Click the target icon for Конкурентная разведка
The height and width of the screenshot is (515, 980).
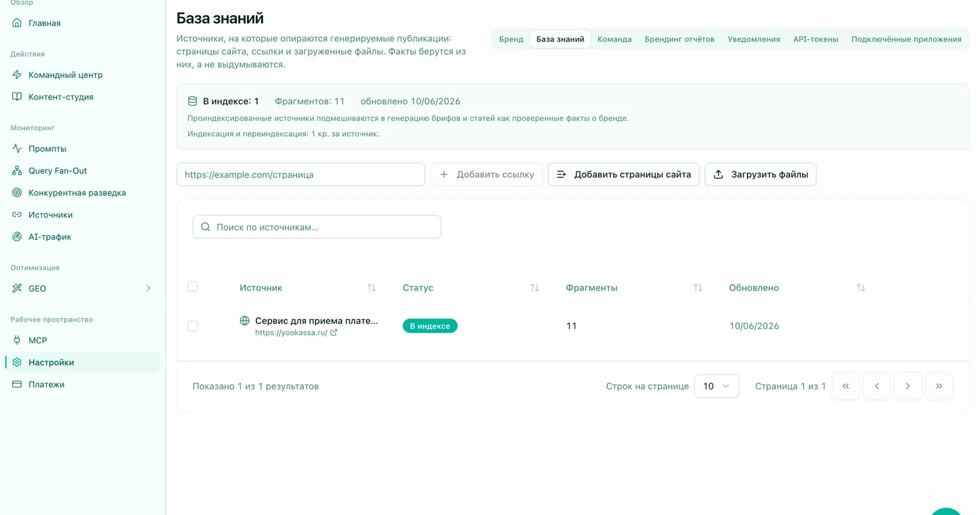[17, 192]
